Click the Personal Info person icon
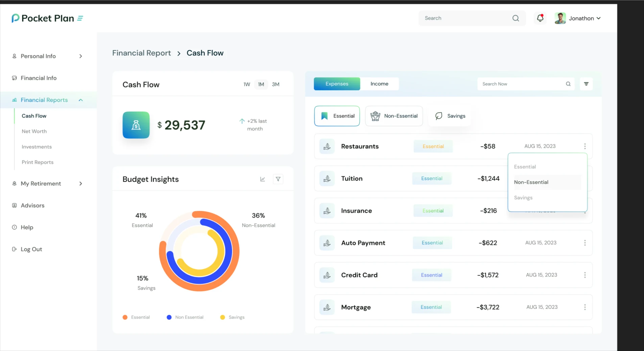Viewport: 644px width, 351px height. 14,56
